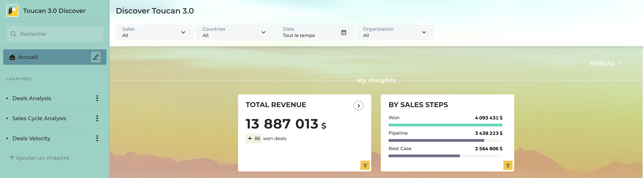Click the edit pencil icon beside Accueil
Screen dimensions: 644x178
(x=96, y=57)
